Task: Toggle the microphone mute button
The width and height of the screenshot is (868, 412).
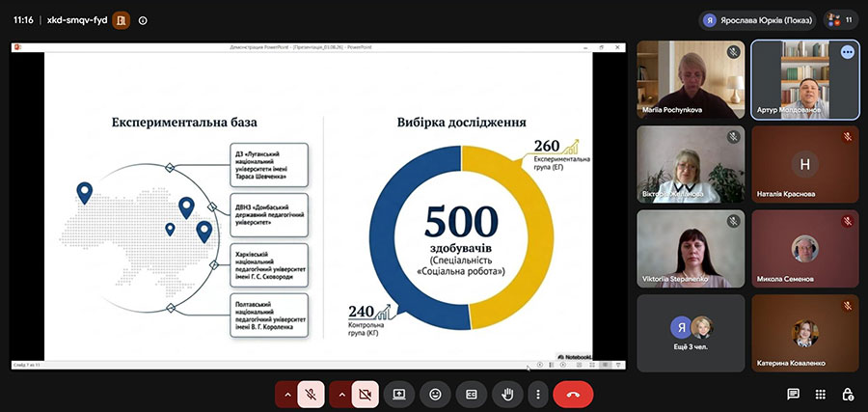Action: tap(312, 395)
